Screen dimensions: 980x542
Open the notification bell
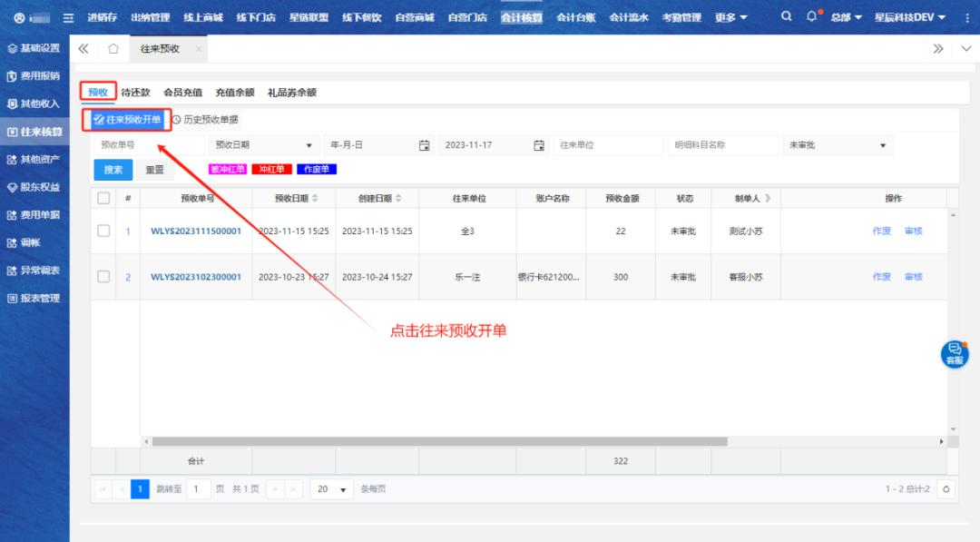811,17
